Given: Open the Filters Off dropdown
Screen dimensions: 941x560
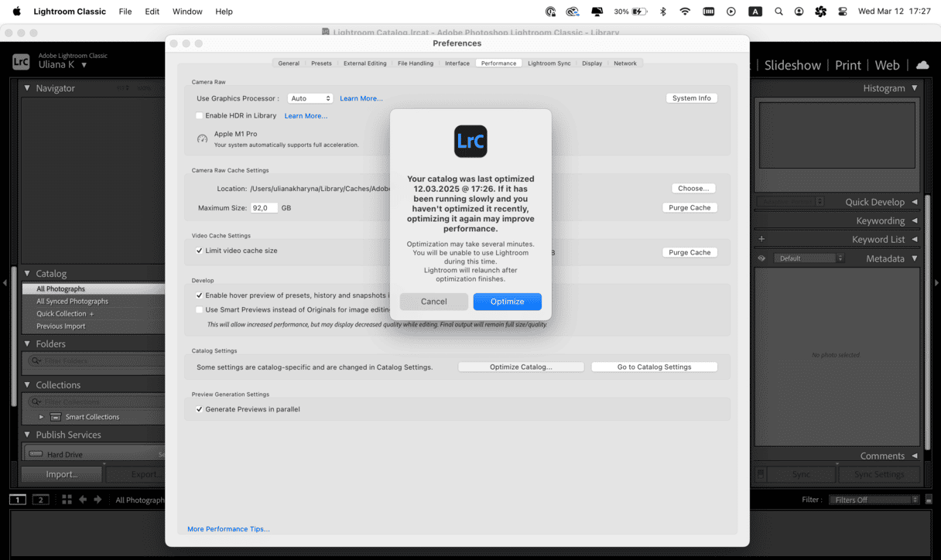Looking at the screenshot, I should coord(874,500).
